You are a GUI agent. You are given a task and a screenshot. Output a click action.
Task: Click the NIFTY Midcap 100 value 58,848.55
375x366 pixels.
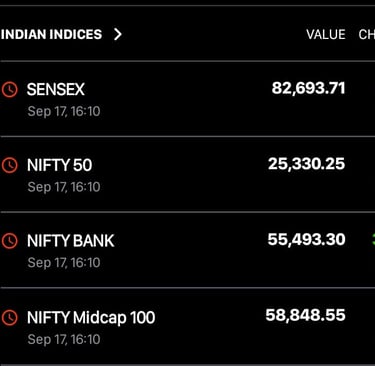point(305,315)
